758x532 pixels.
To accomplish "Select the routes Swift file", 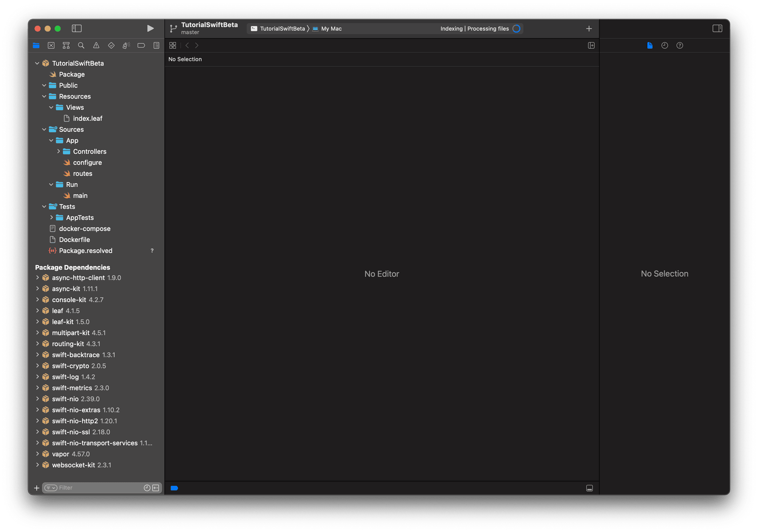I will [x=83, y=173].
